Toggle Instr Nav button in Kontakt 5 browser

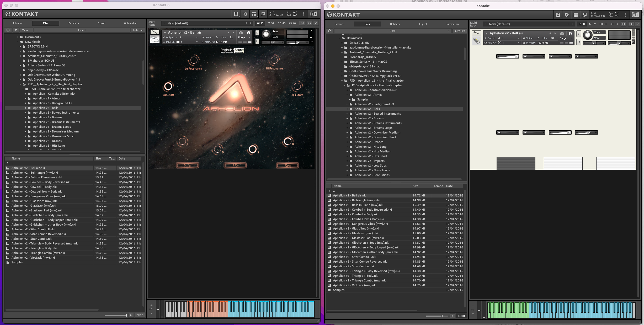tap(138, 30)
